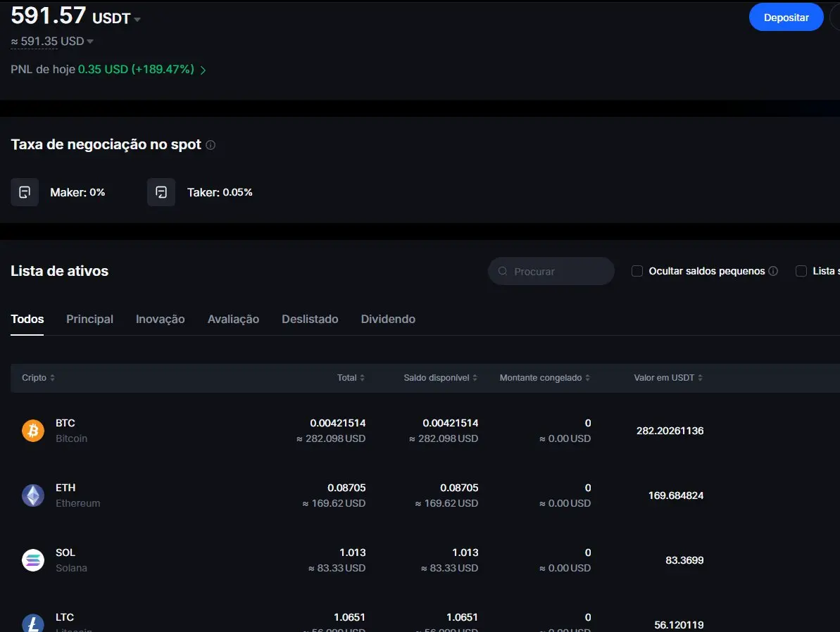Viewport: 840px width, 632px height.
Task: Click BTC USDT value 282.20261136
Action: click(x=670, y=431)
